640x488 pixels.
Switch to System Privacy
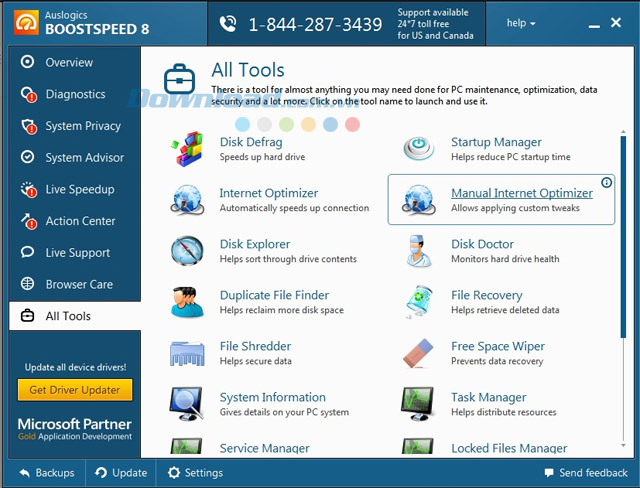point(75,126)
